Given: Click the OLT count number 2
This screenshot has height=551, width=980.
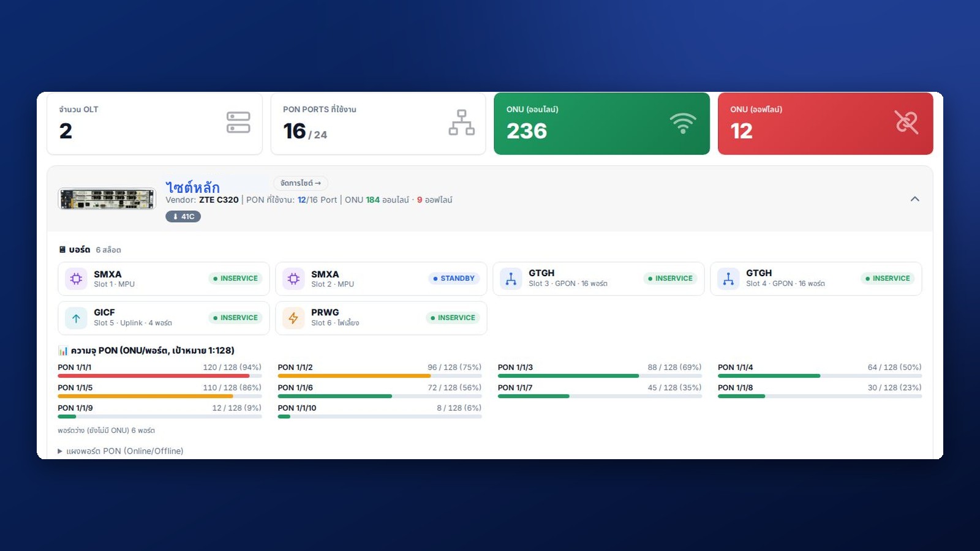Looking at the screenshot, I should coord(66,131).
